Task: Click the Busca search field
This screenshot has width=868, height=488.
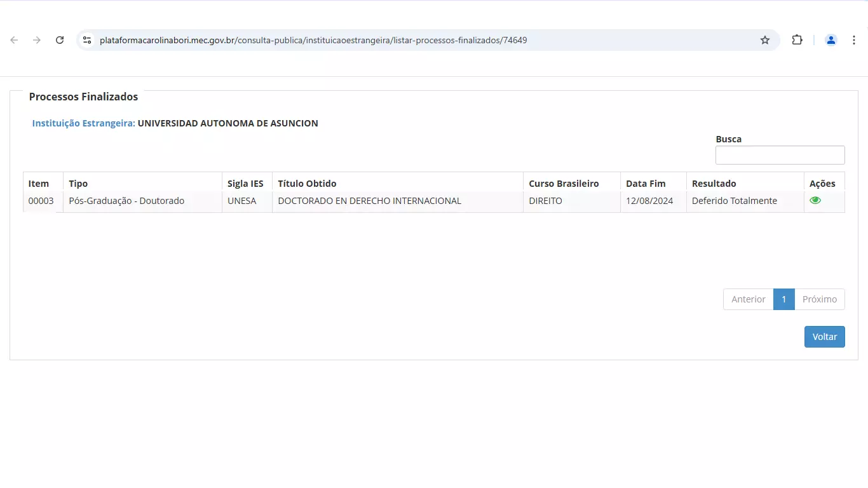Action: 780,155
